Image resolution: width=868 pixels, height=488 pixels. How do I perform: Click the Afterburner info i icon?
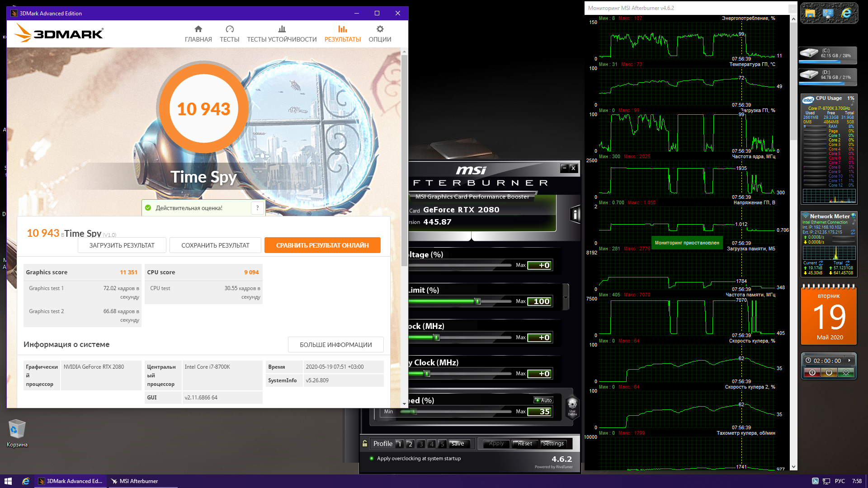tap(575, 214)
